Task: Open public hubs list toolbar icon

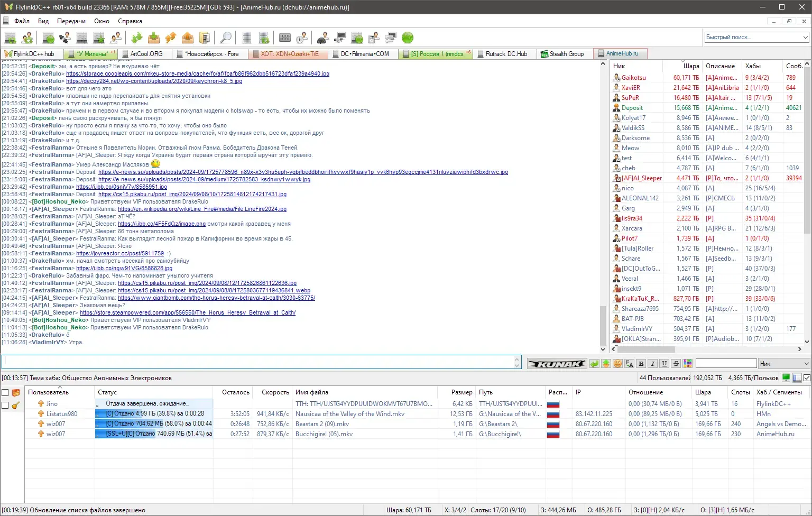Action: pos(48,38)
